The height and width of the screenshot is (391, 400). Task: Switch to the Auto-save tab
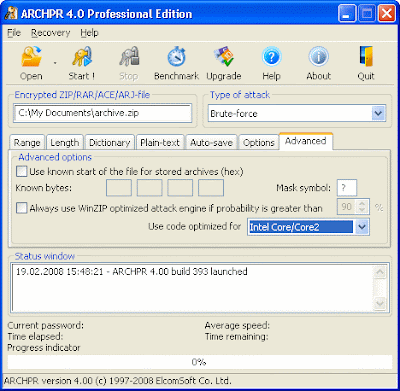(211, 143)
